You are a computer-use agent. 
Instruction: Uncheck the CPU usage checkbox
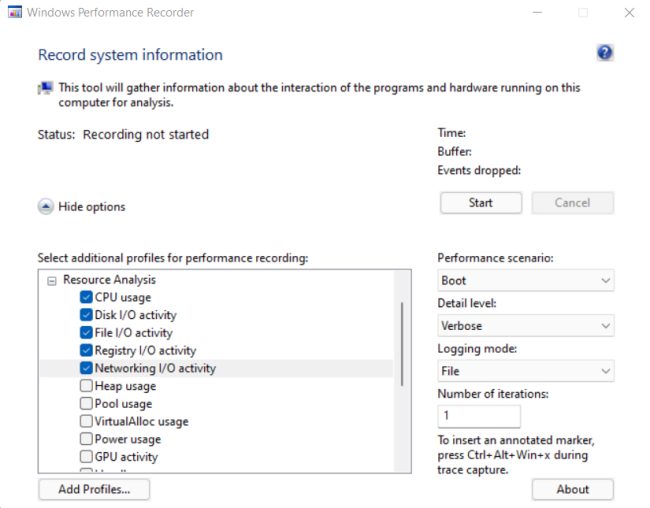pos(86,298)
